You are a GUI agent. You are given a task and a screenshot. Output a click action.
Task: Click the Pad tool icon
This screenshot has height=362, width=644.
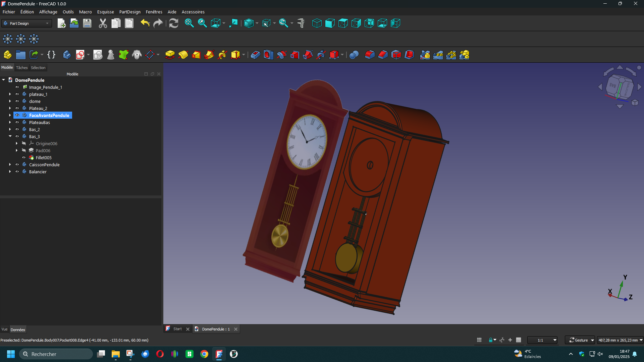point(170,55)
